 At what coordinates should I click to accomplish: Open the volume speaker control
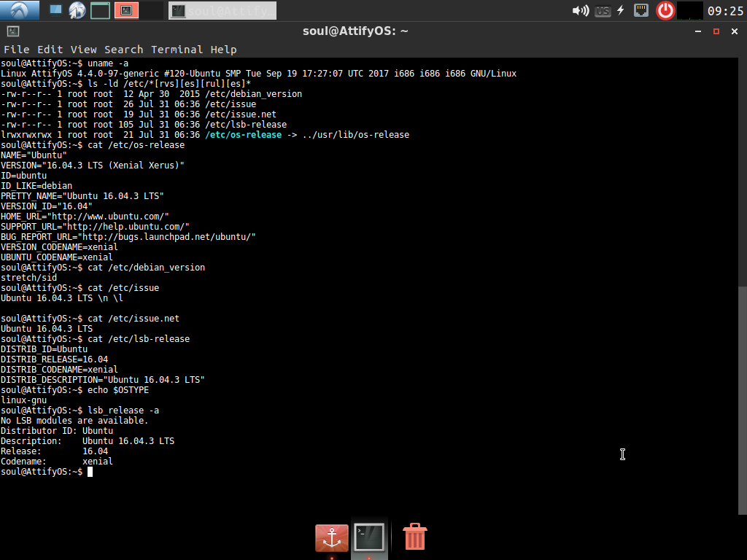pyautogui.click(x=580, y=10)
